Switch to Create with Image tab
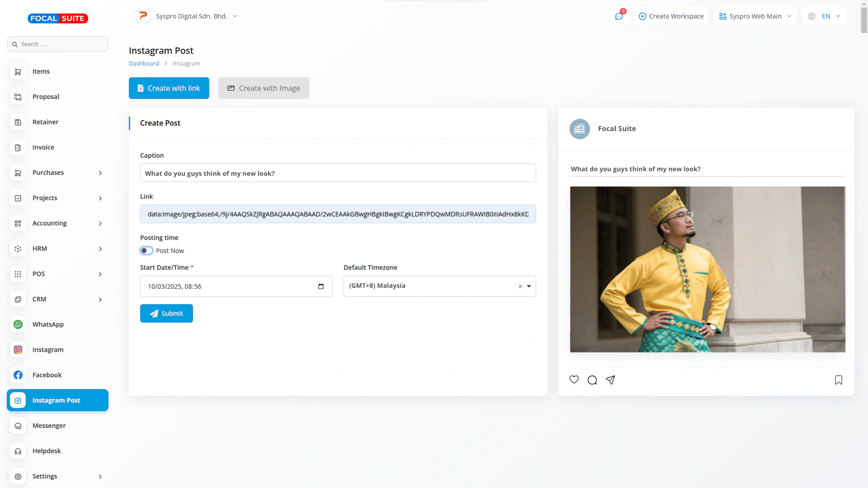 click(264, 88)
